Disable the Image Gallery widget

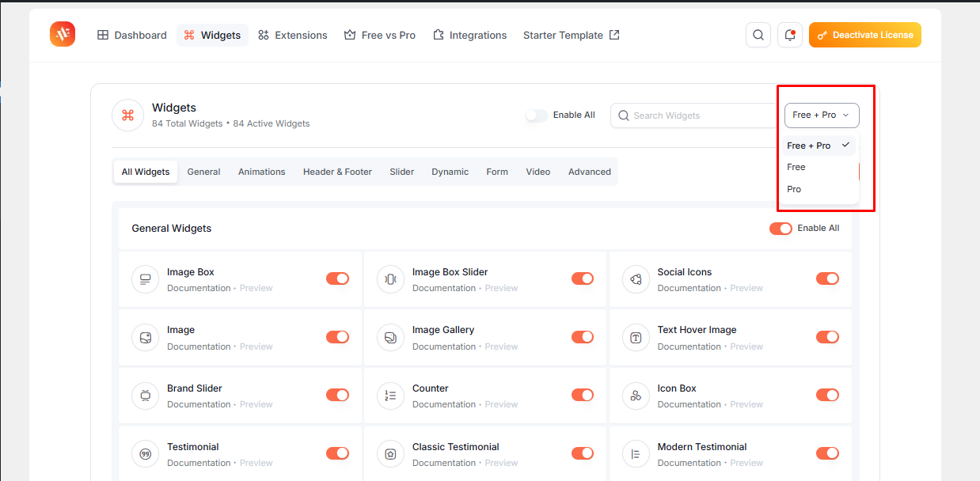pos(583,337)
